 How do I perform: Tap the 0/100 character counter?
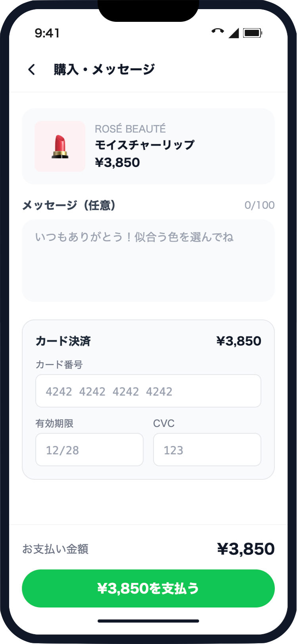point(259,205)
